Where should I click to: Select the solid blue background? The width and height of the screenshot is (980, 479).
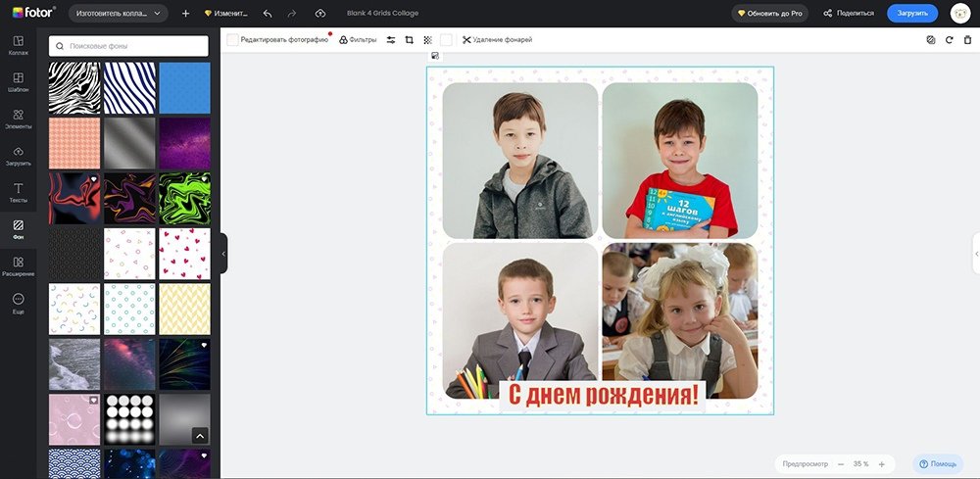(x=184, y=87)
